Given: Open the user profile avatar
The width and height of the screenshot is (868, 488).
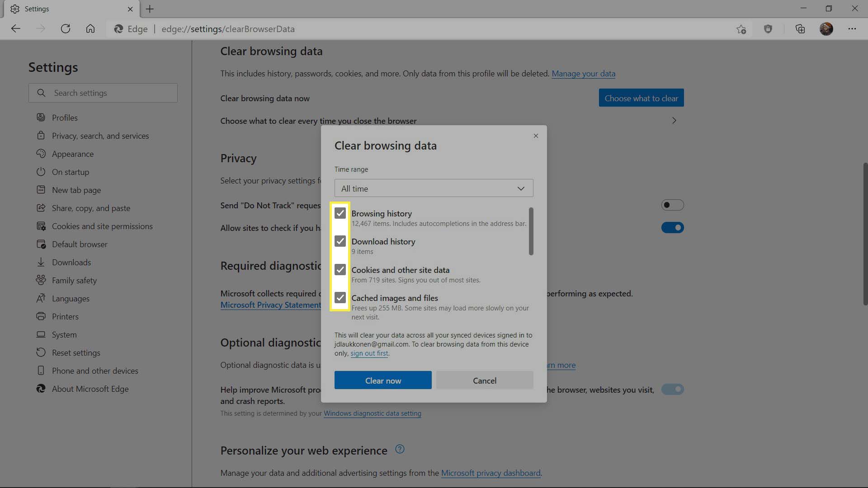Looking at the screenshot, I should 826,29.
